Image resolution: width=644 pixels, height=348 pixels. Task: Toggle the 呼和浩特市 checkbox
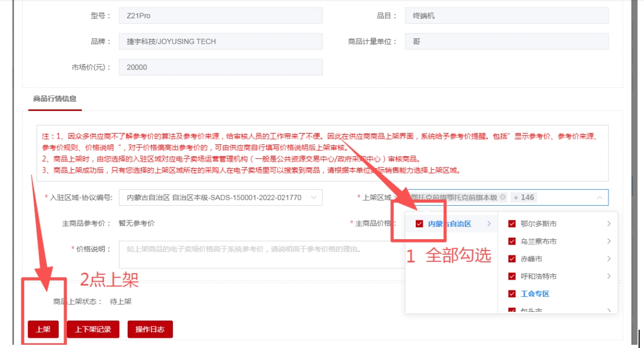click(x=512, y=276)
